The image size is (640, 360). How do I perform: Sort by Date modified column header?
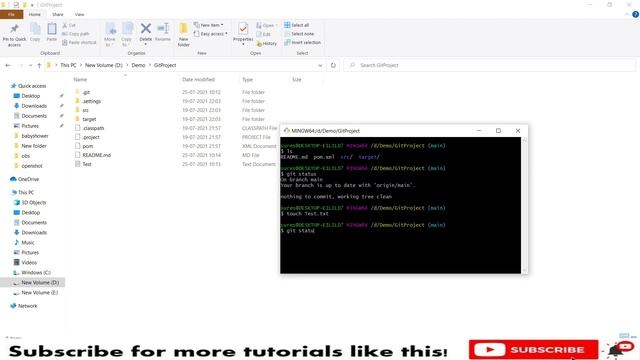coord(198,80)
